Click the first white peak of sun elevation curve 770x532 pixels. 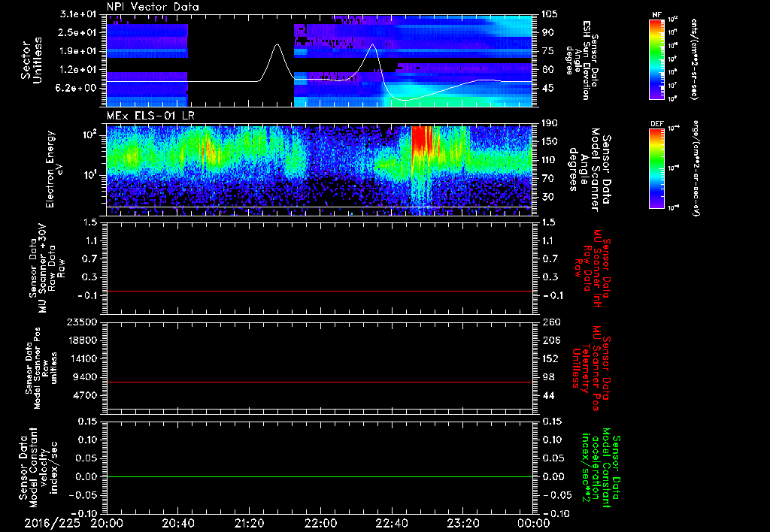[x=277, y=44]
